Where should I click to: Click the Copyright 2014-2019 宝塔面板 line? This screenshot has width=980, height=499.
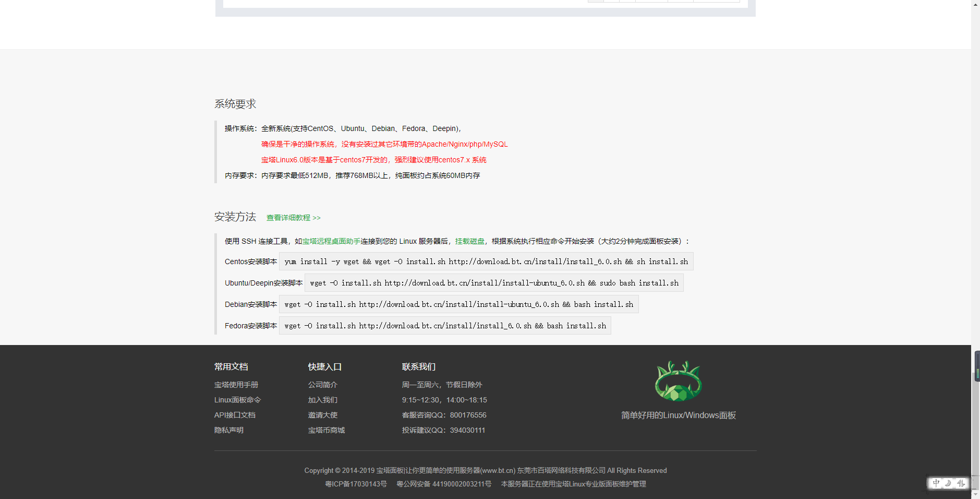pos(486,470)
